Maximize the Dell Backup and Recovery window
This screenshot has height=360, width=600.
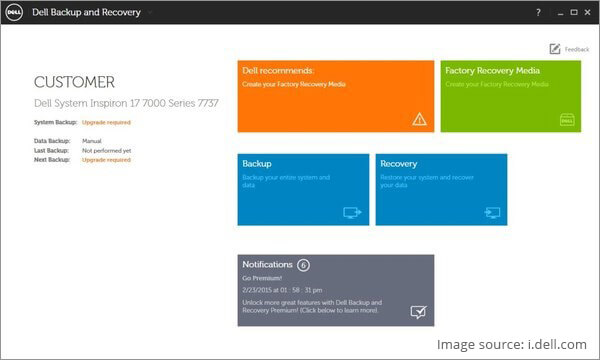pyautogui.click(x=574, y=12)
